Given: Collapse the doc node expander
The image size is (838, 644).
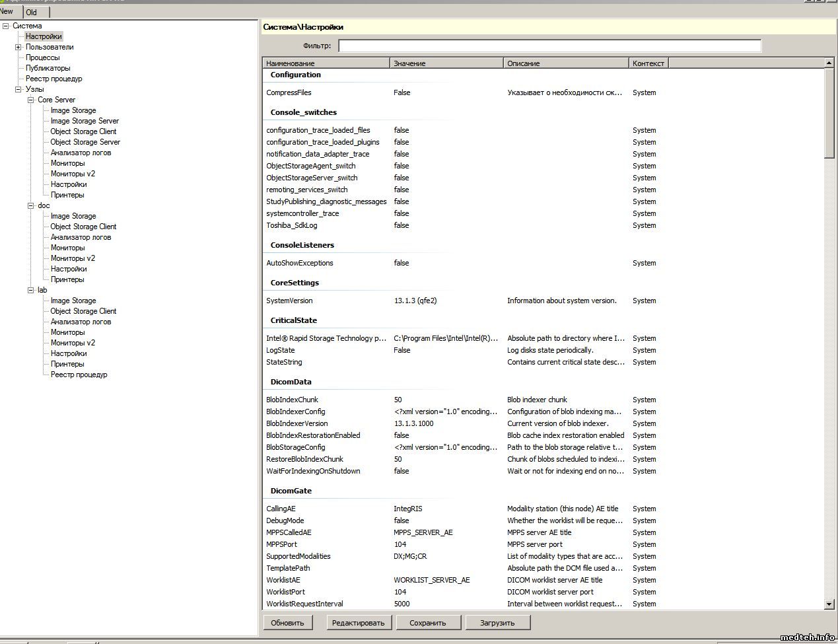Looking at the screenshot, I should 30,206.
